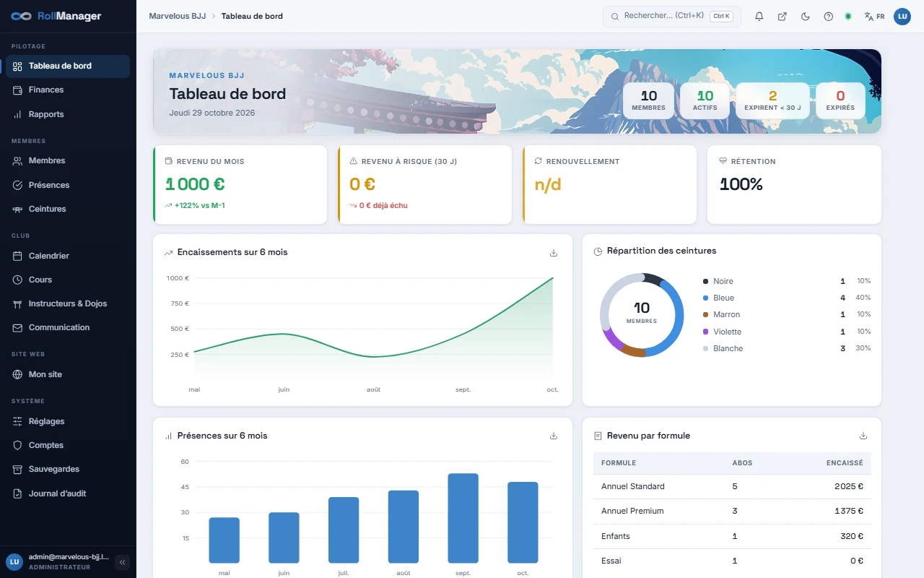Viewport: 924px width, 578px height.
Task: Open Ceintures in sidebar
Action: 68,209
